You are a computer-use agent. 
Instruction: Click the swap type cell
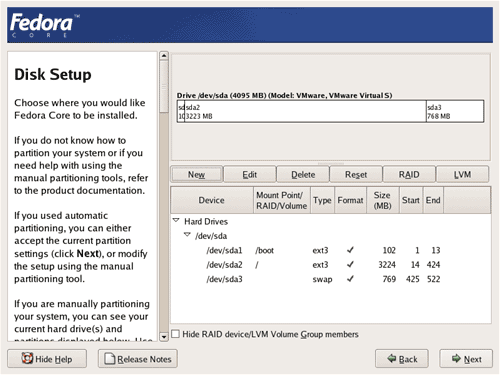click(x=322, y=279)
